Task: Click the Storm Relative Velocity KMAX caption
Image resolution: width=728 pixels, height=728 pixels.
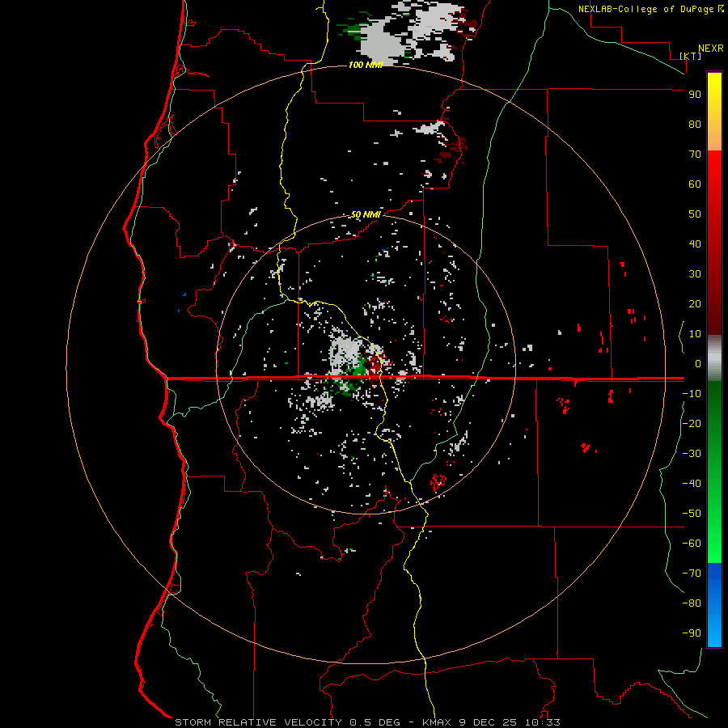Action: coord(367,722)
